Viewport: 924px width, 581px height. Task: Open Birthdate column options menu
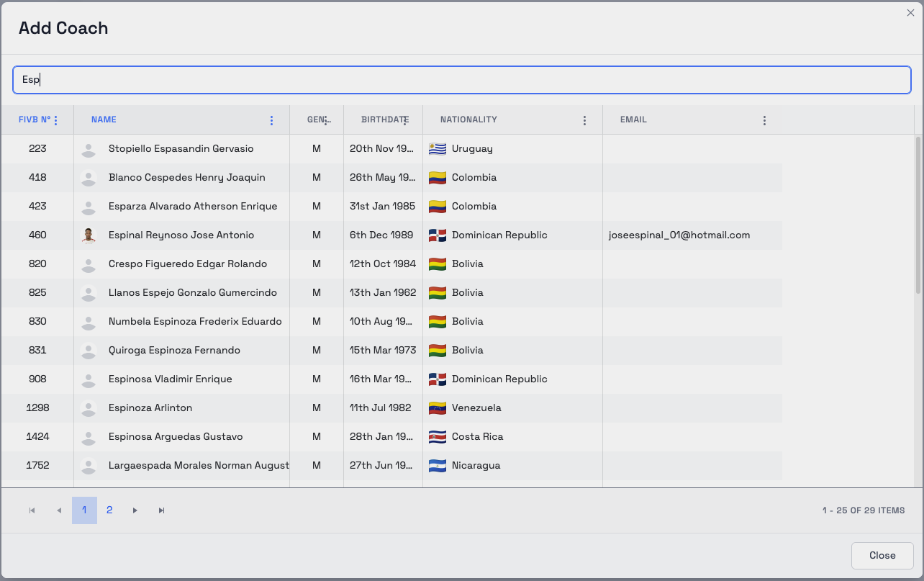coord(406,120)
